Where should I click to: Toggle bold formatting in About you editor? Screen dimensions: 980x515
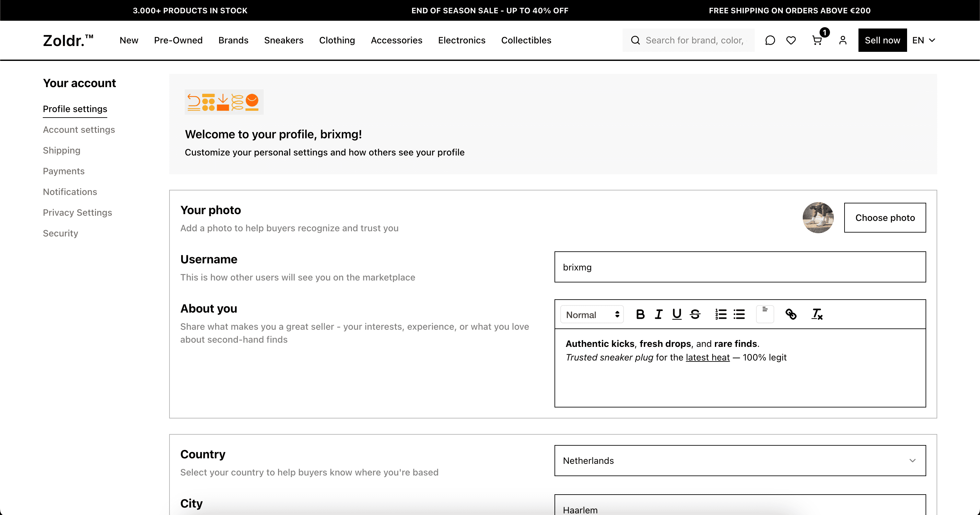tap(640, 314)
